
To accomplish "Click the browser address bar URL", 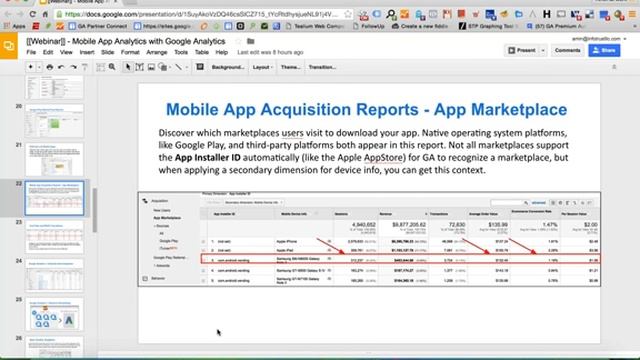I will [x=201, y=14].
